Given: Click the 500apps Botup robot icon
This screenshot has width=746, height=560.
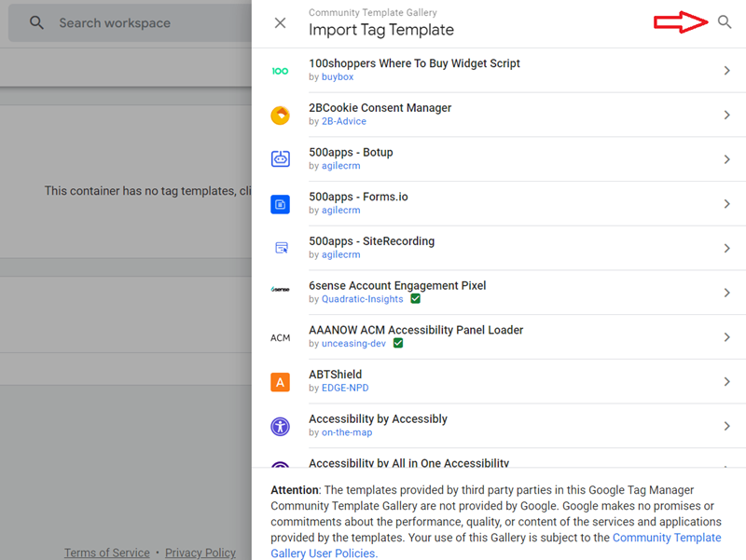Looking at the screenshot, I should 280,159.
